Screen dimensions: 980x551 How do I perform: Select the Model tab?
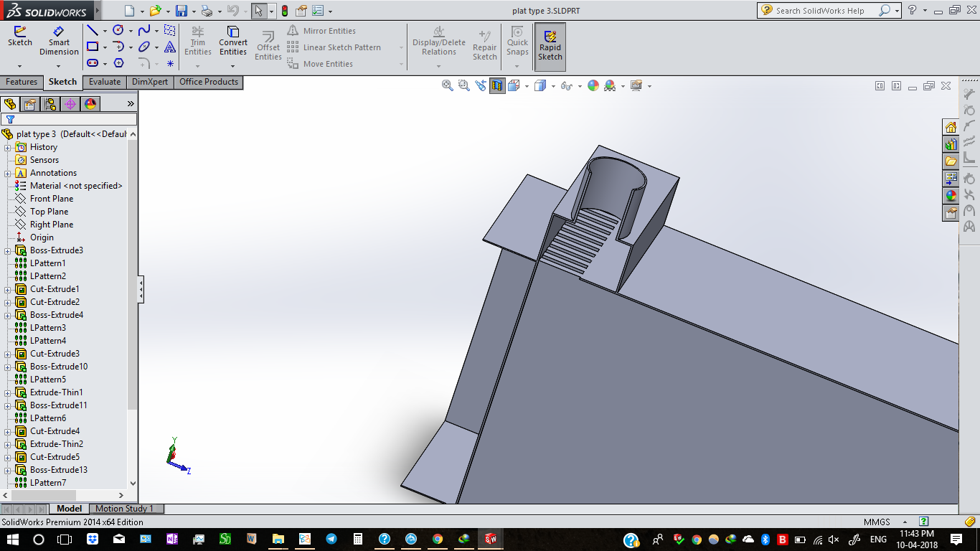point(70,509)
